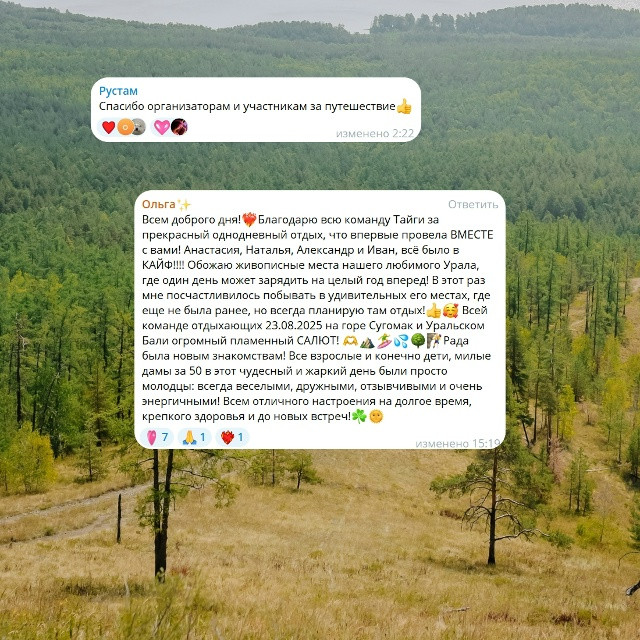Image resolution: width=640 pixels, height=640 pixels.
Task: Click the 'изменено 2:22' timestamp
Action: (x=375, y=133)
